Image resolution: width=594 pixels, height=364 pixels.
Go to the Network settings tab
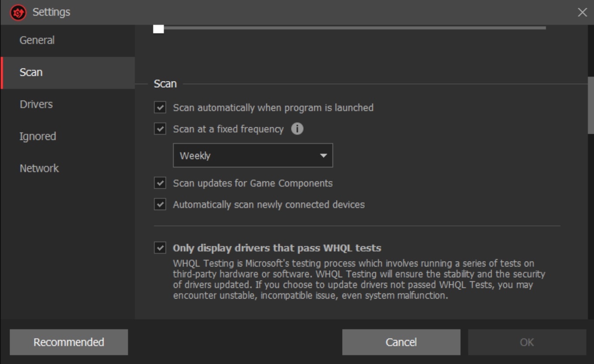point(39,168)
